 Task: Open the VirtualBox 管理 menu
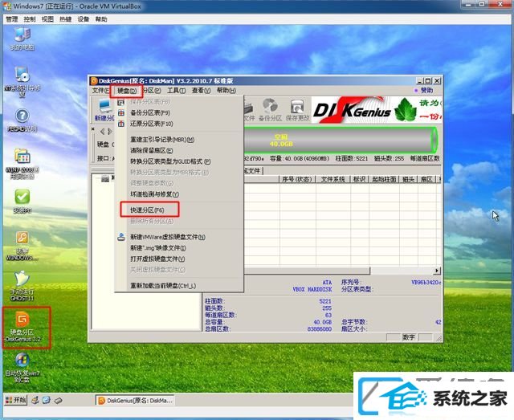12,19
